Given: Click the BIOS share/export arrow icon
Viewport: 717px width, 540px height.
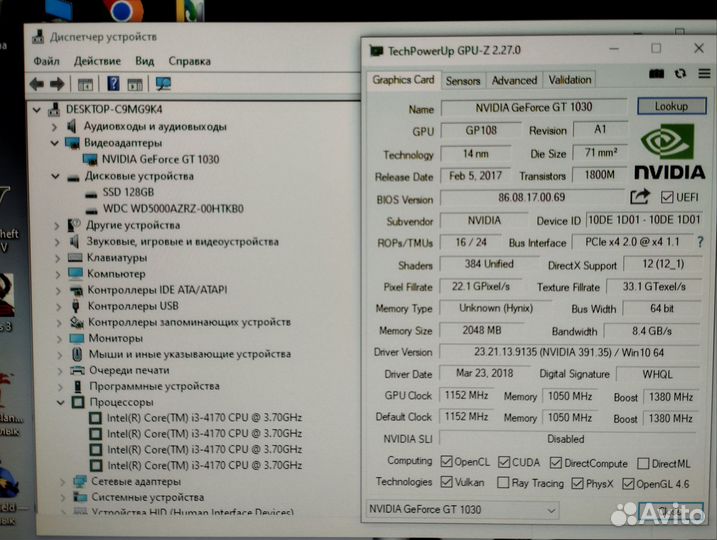Looking at the screenshot, I should point(640,198).
